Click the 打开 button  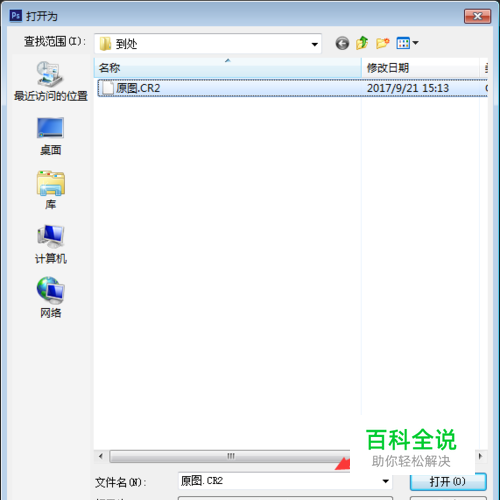pyautogui.click(x=448, y=482)
